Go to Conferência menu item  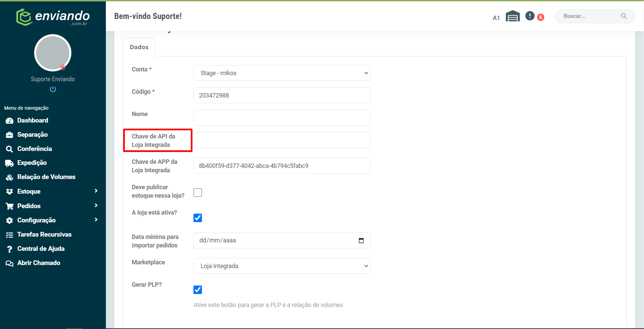tap(34, 149)
